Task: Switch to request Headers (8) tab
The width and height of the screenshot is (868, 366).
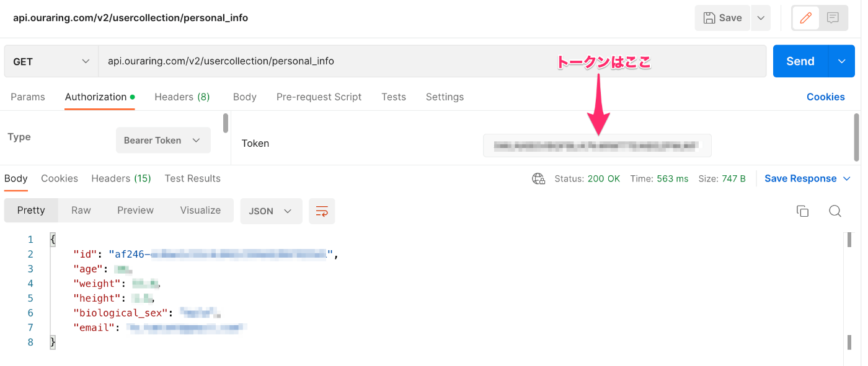Action: tap(182, 97)
